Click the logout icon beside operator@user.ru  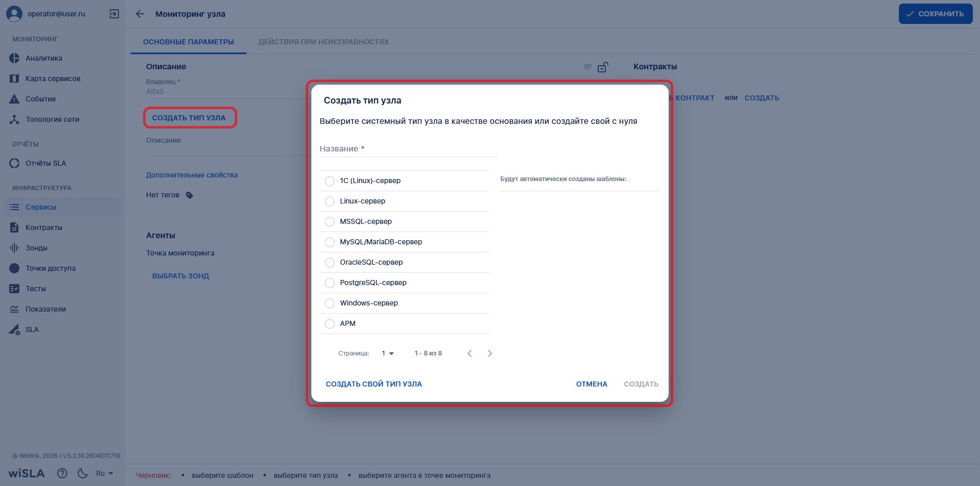(114, 14)
